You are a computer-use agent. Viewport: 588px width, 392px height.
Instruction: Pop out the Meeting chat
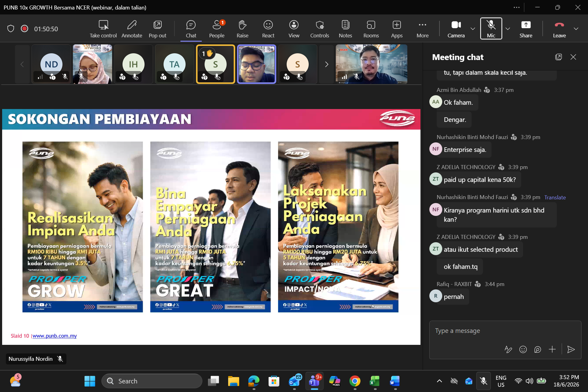(x=559, y=57)
